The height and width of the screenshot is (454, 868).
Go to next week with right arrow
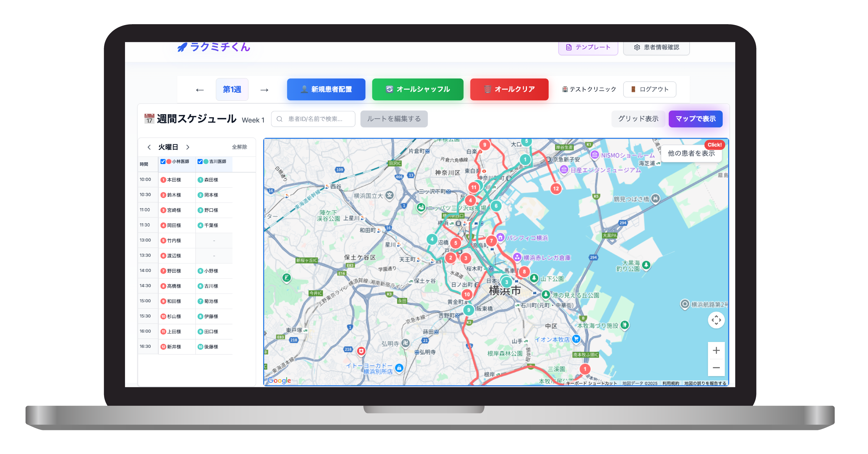[264, 90]
